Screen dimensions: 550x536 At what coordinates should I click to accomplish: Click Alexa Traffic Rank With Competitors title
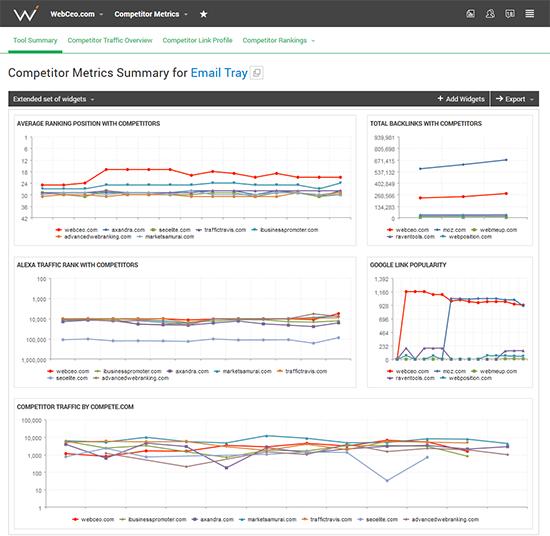[x=78, y=265]
